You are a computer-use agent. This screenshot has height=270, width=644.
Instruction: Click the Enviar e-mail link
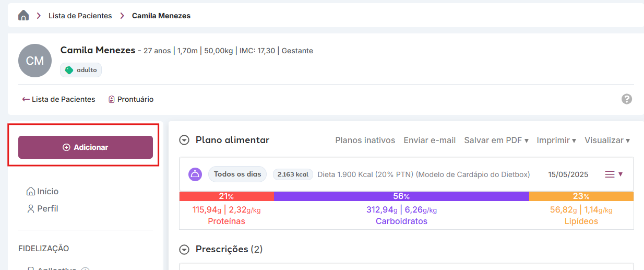tap(430, 140)
